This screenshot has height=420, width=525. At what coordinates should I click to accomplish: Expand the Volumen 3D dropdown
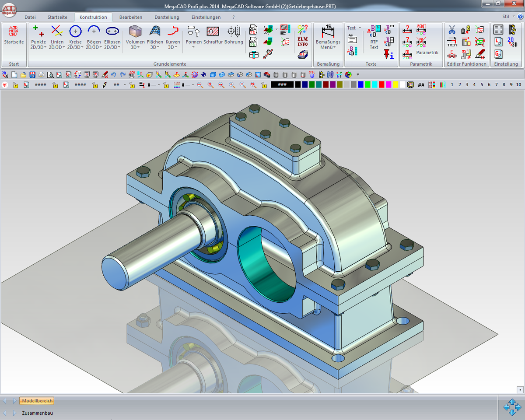tap(135, 47)
